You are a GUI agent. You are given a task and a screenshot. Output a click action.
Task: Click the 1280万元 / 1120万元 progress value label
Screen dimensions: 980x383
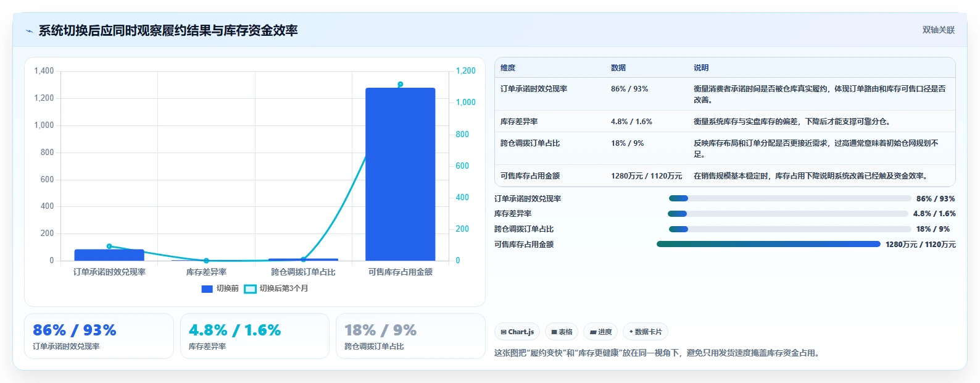[920, 245]
